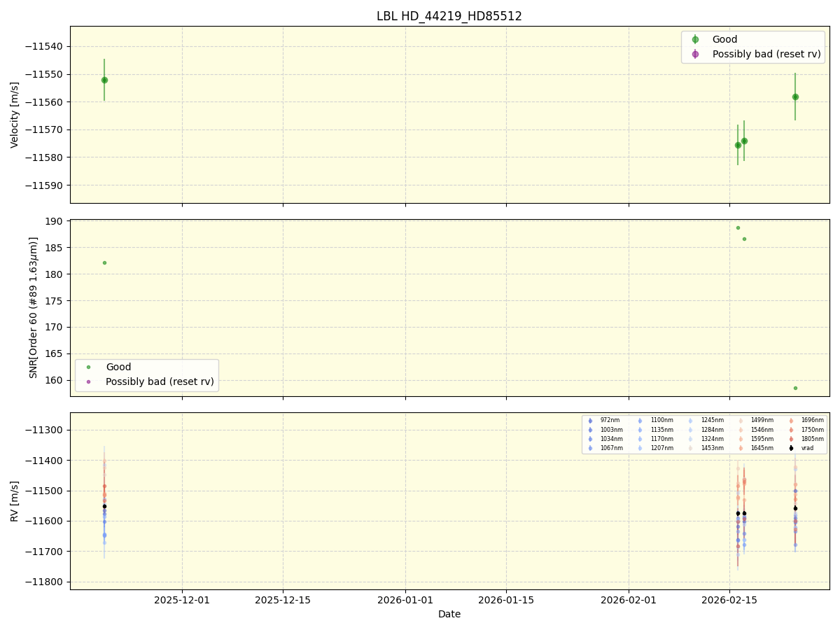Click the purple Possibly bad marker in velocity legend
The height and width of the screenshot is (630, 840).
tap(695, 54)
